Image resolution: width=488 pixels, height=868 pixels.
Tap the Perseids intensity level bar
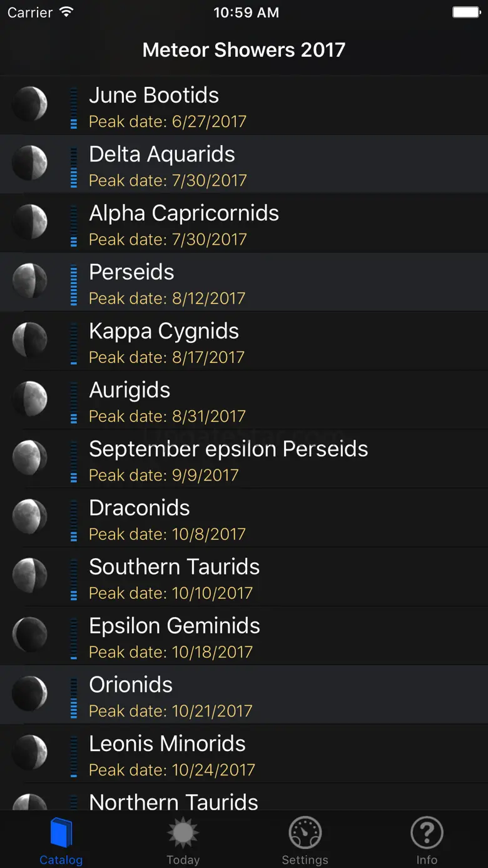click(x=74, y=285)
